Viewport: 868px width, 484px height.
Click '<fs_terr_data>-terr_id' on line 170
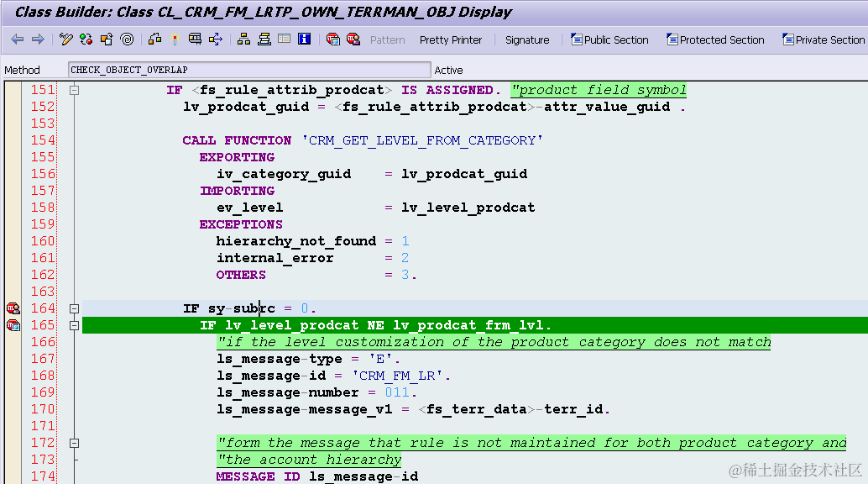(510, 409)
